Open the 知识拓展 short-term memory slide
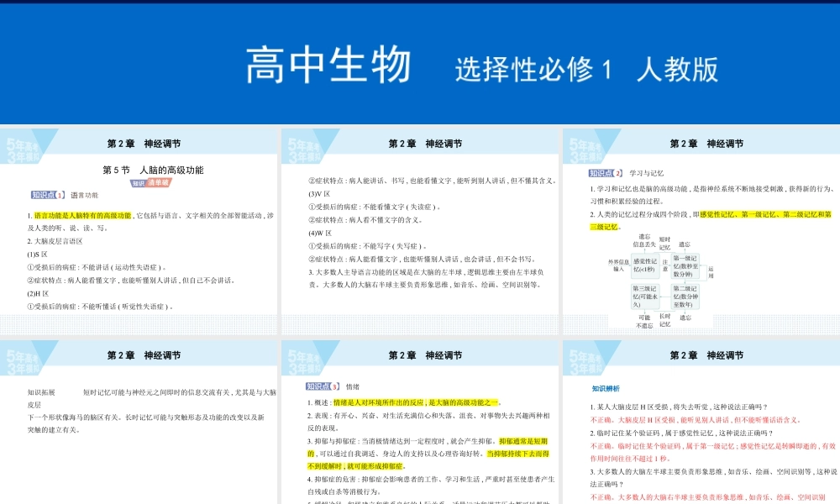Viewport: 840px width, 504px height. [139, 422]
